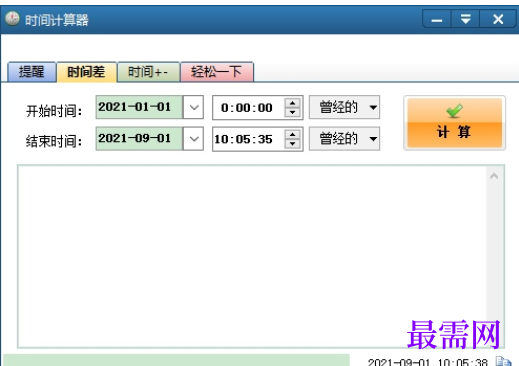Decrease end time 10:05:35 with down arrow
The width and height of the screenshot is (519, 366).
(x=292, y=144)
